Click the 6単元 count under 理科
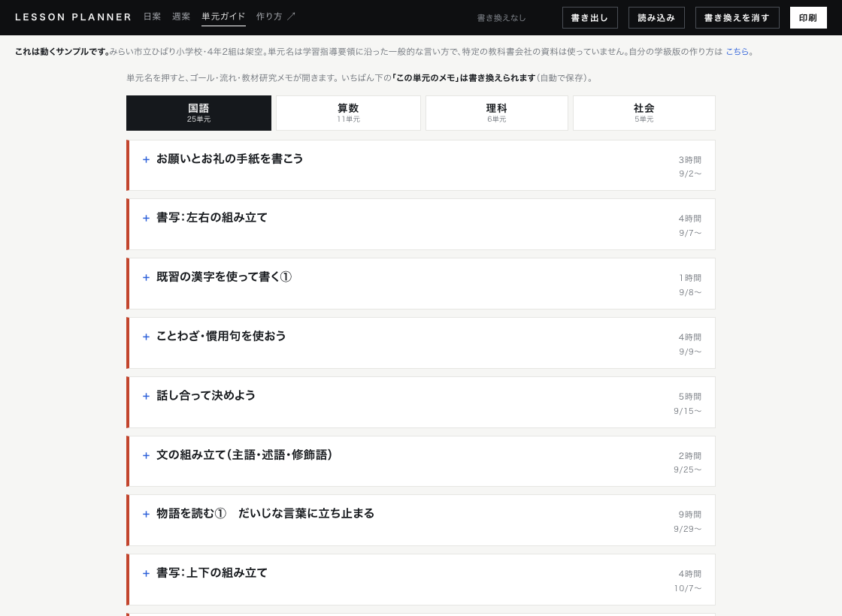Screen dimensions: 842x616 click(x=497, y=119)
